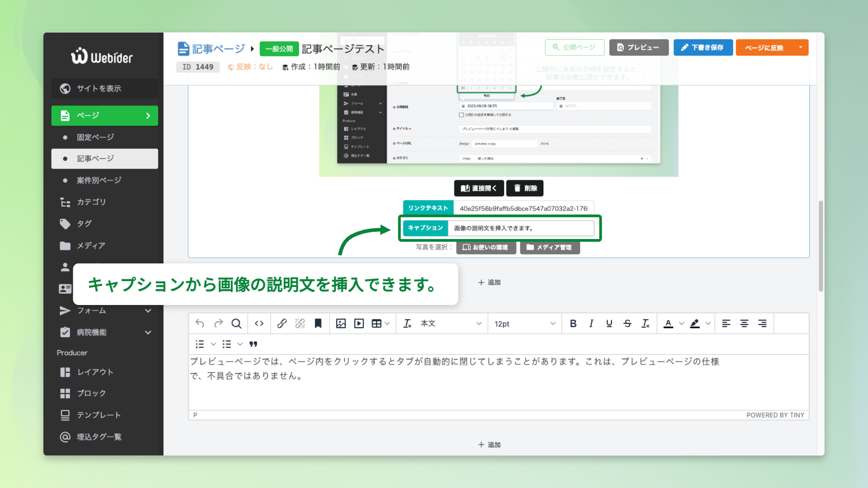Toggle bold formatting
The width and height of the screenshot is (868, 488).
tap(573, 324)
